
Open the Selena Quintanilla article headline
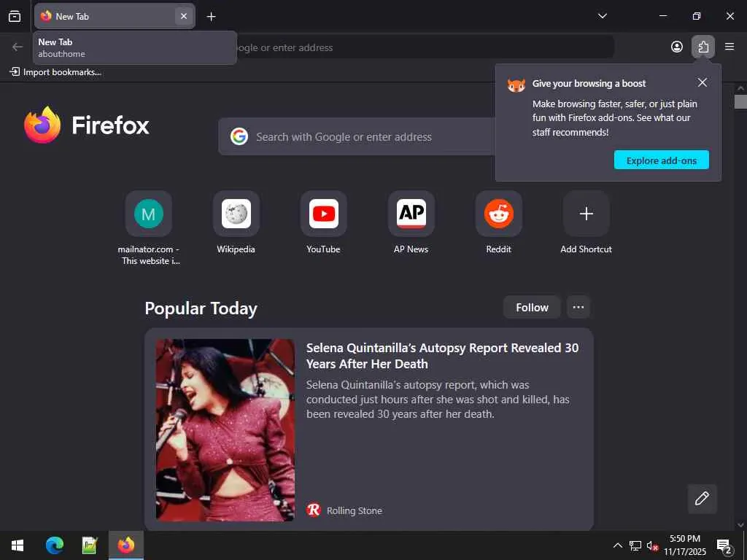coord(442,356)
